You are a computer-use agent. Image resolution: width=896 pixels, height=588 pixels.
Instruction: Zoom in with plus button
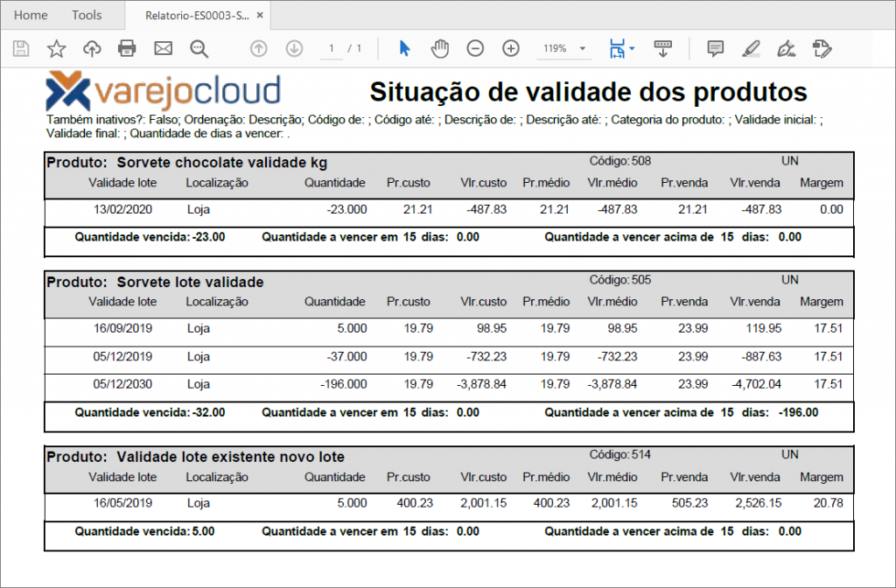511,48
